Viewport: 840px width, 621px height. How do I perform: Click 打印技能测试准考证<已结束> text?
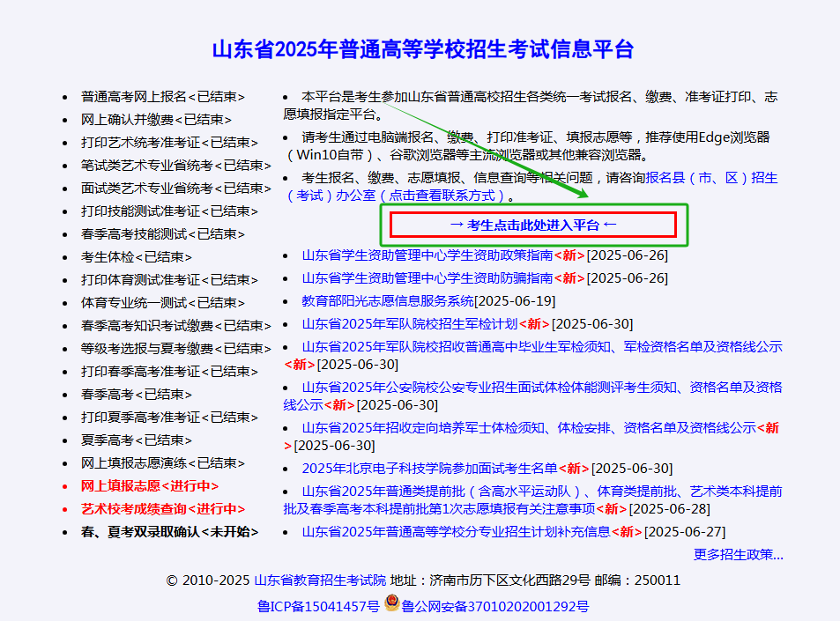tap(170, 211)
